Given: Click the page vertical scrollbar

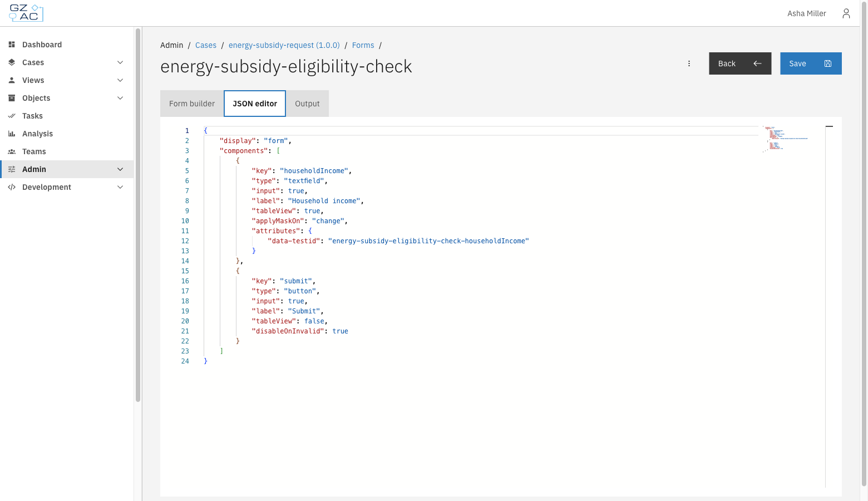Looking at the screenshot, I should coord(864,244).
